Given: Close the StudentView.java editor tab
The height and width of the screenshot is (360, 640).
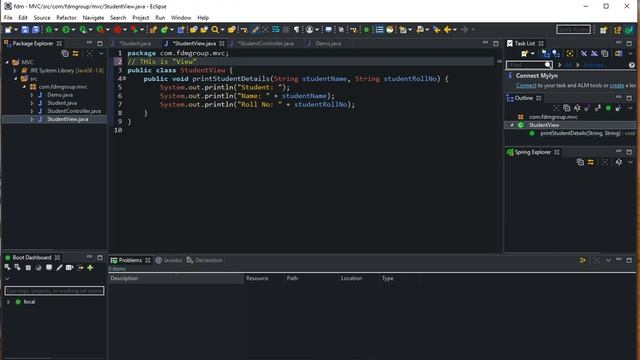Looking at the screenshot, I should point(222,43).
